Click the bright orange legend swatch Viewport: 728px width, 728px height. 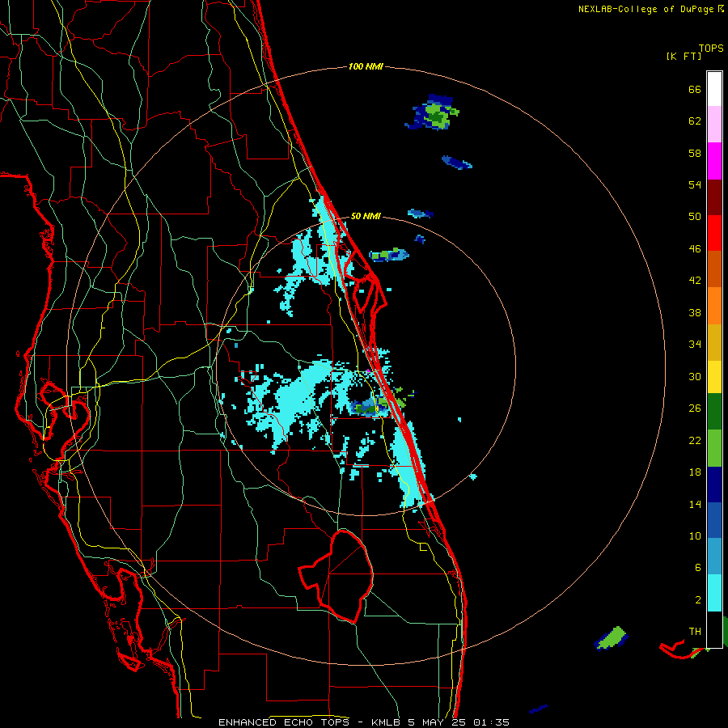pos(714,305)
